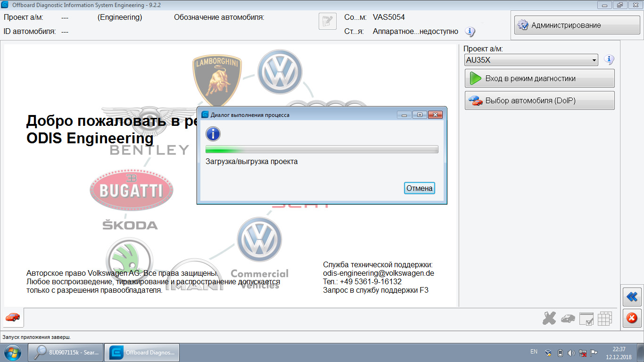Viewport: 644px width, 362px height.
Task: Click the Запуск приложения заверш. status bar text
Action: point(37,337)
